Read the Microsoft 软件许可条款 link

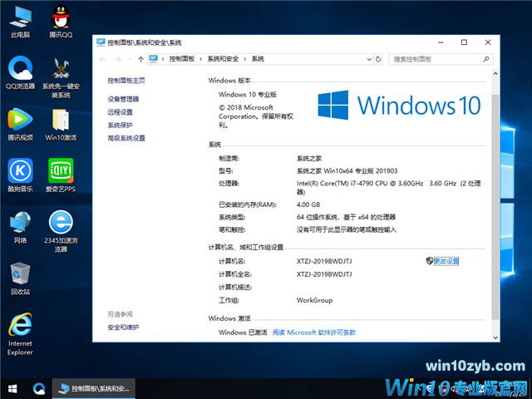point(314,332)
